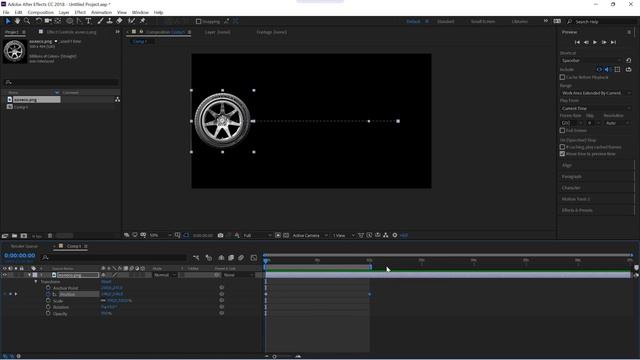Select the Rotation tool
This screenshot has height=360, width=640.
pos(38,21)
